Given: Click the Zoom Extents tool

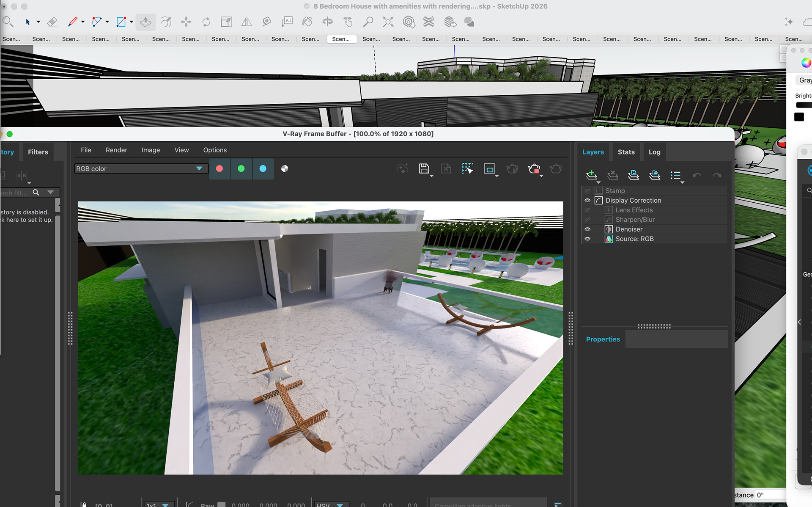Looking at the screenshot, I should coord(388,22).
